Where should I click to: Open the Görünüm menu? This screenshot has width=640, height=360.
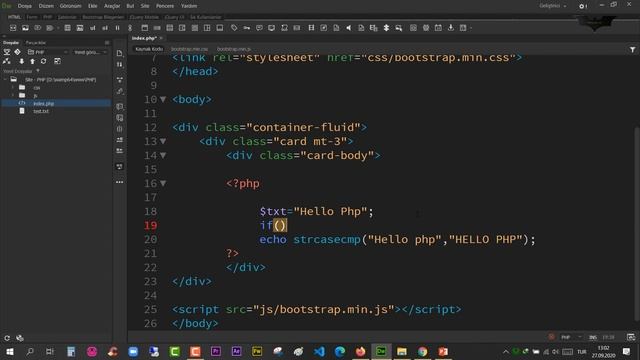(x=70, y=6)
